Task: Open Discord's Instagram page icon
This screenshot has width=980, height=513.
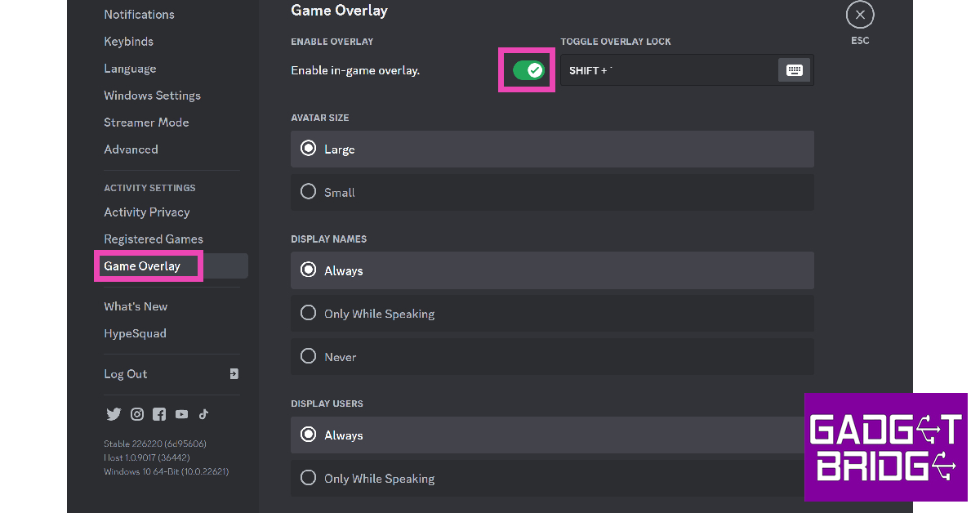Action: tap(137, 414)
